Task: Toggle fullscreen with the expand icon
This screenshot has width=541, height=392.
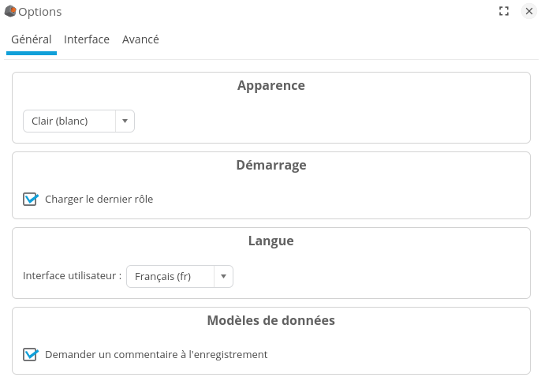Action: pos(504,12)
